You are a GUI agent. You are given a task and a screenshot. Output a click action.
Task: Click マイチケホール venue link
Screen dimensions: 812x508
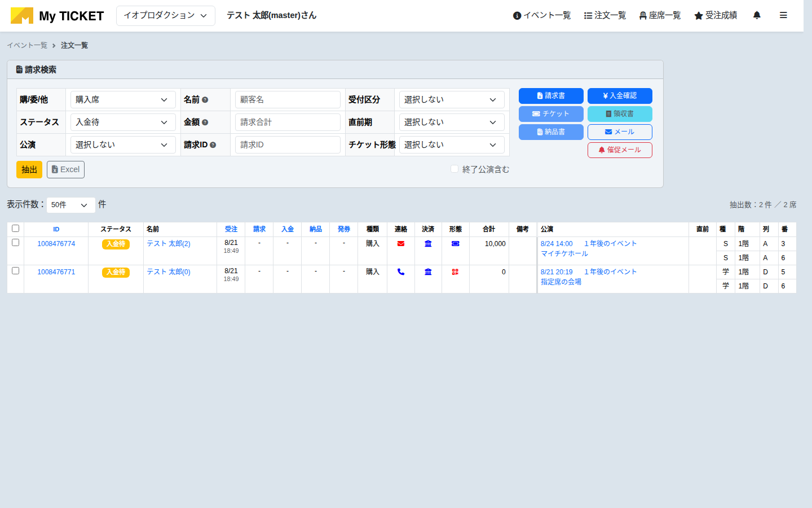click(x=564, y=254)
